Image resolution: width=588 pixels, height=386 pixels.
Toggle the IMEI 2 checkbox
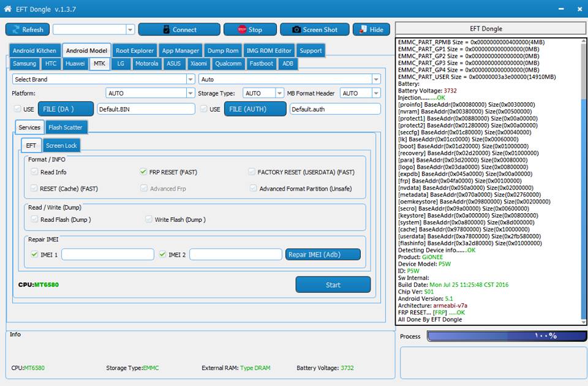click(162, 254)
